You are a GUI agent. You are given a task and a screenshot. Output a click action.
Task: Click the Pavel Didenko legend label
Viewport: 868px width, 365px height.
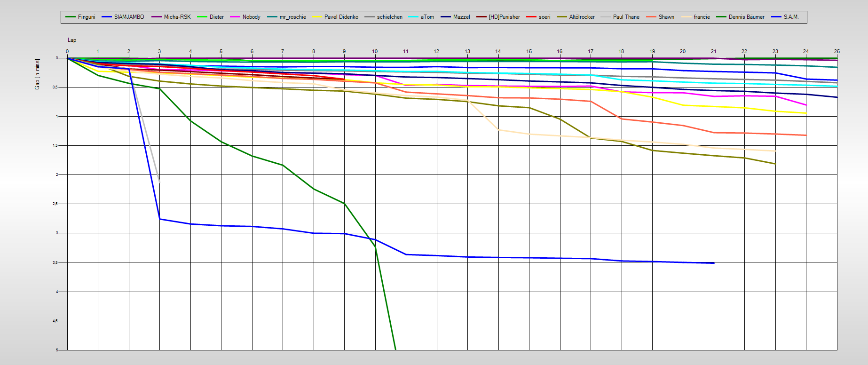pyautogui.click(x=341, y=17)
